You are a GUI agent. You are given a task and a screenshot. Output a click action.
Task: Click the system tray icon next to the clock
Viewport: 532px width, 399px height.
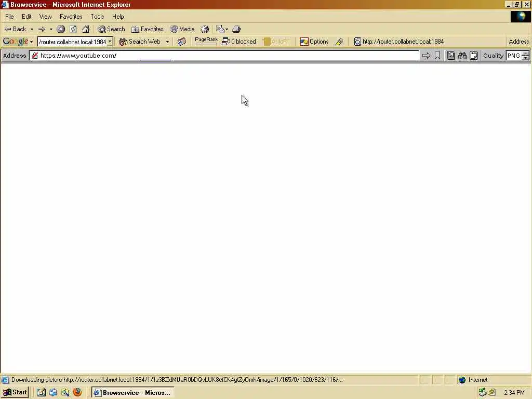pos(493,393)
